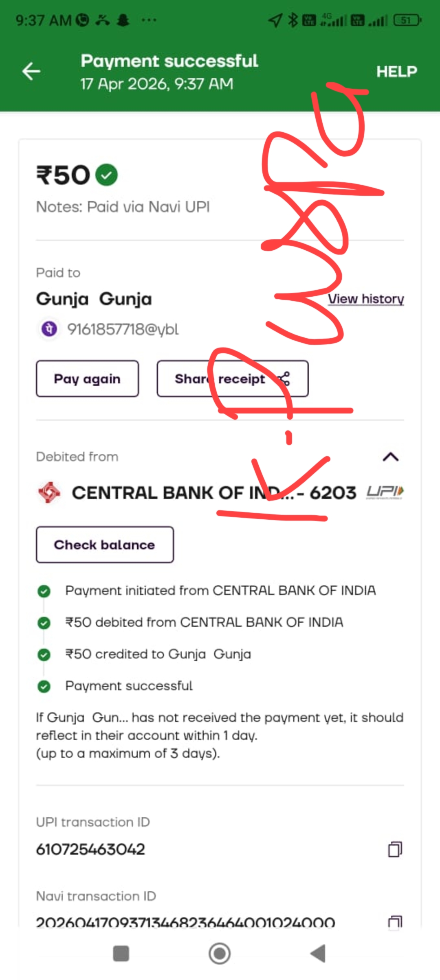440x980 pixels.
Task: Tap the PhonePe icon next to UPI ID
Action: tap(50, 328)
